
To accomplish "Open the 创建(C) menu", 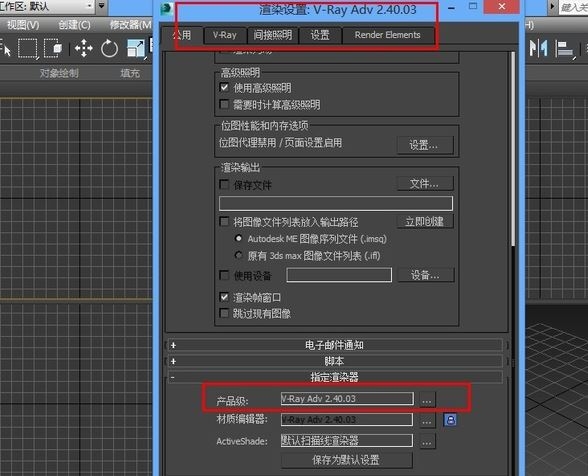I will (74, 25).
